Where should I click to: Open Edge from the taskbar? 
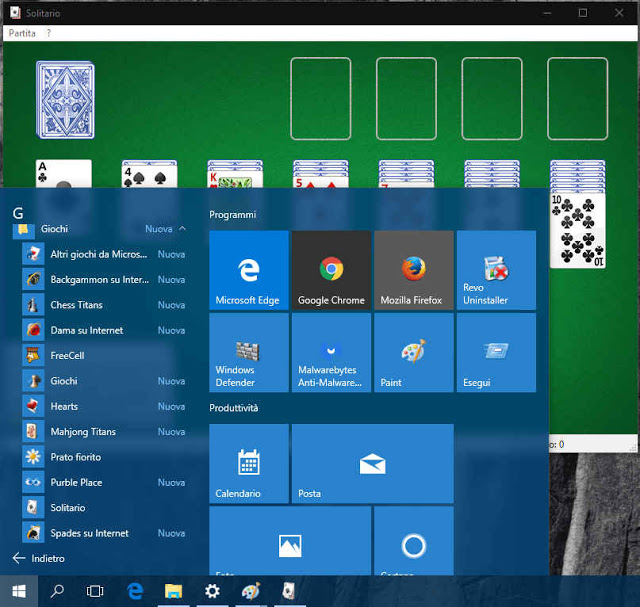click(135, 591)
